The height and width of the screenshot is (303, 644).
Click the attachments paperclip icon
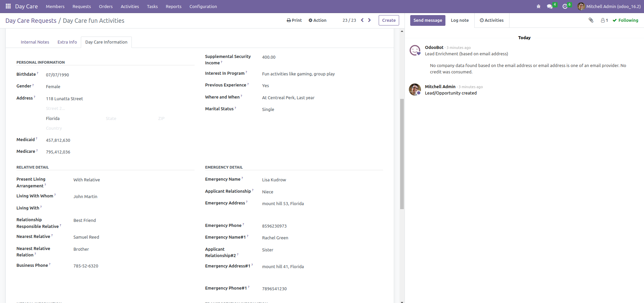tap(591, 20)
